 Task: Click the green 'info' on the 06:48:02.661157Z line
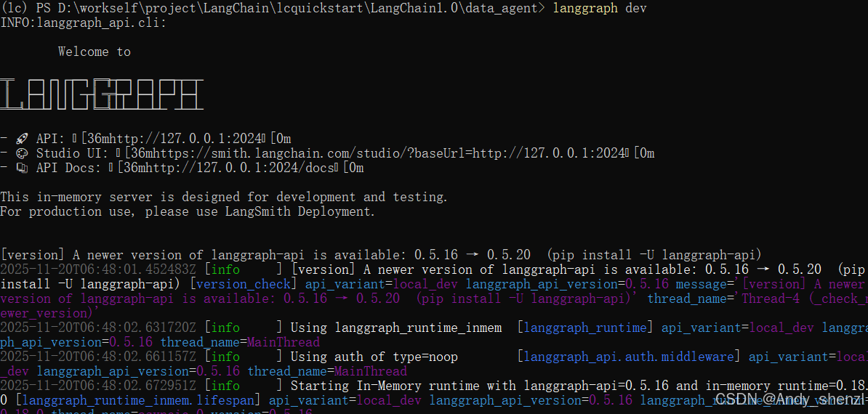[225, 357]
